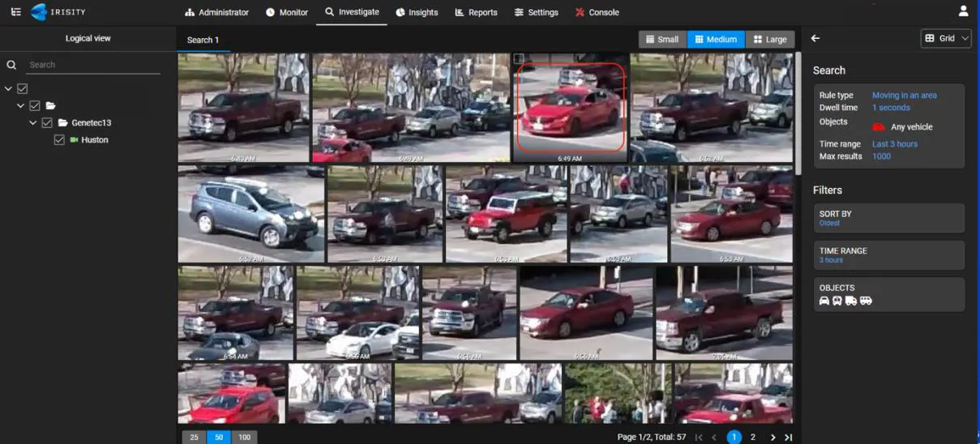Click the Genetec13 folder icon
This screenshot has width=980, height=444.
(x=62, y=123)
